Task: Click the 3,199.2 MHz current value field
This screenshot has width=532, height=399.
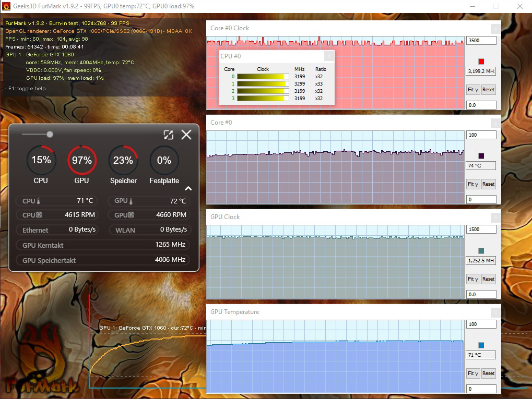Action: pos(481,71)
